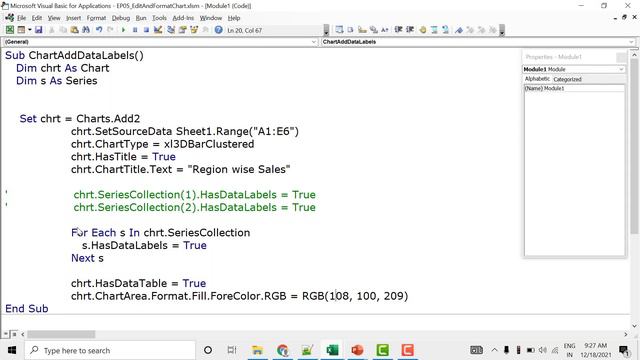
Task: Click the Indent icon
Action: (398, 30)
